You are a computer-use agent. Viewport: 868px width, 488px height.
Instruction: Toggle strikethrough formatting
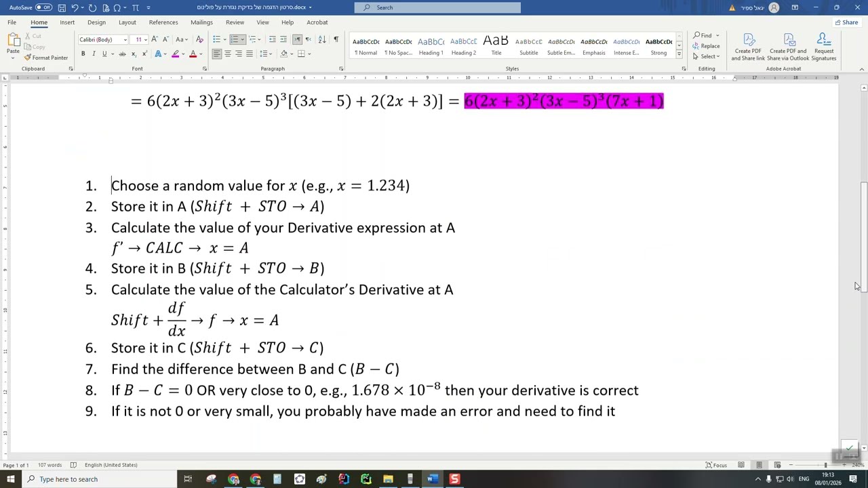pyautogui.click(x=123, y=54)
